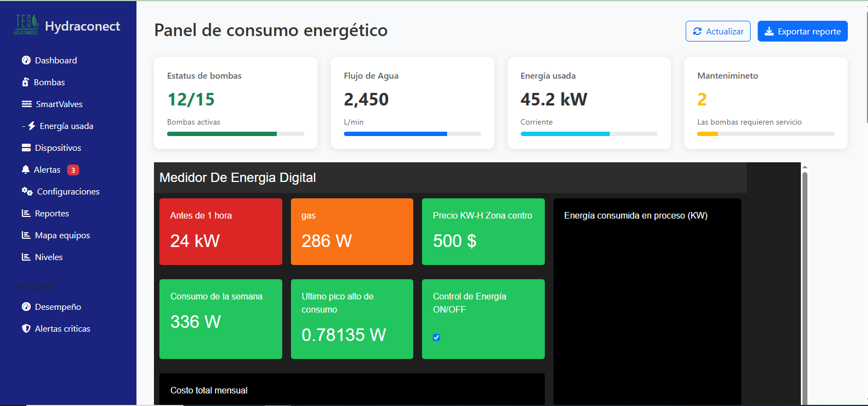This screenshot has height=406, width=868.
Task: Click the Bombas activas green progress bar
Action: click(x=222, y=134)
